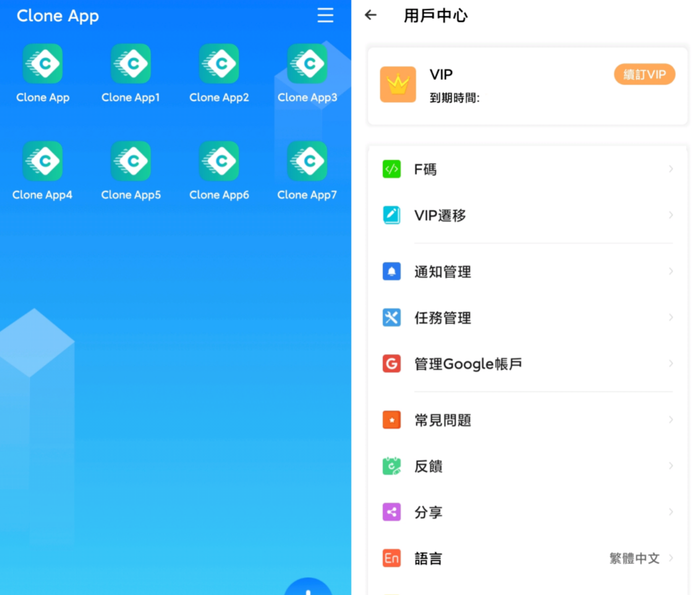
Task: Launch the Clone App3 cloned app
Action: point(307,64)
